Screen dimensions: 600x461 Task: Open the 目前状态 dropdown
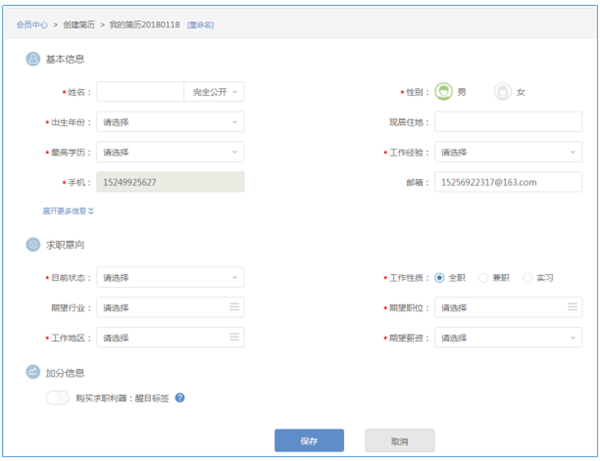(x=170, y=277)
